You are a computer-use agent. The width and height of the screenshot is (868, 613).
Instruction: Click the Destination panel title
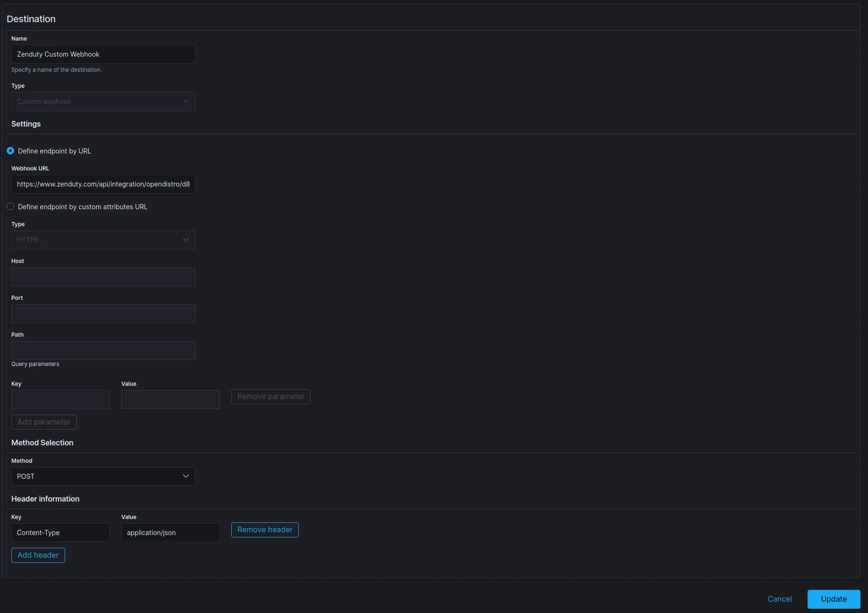pos(31,19)
